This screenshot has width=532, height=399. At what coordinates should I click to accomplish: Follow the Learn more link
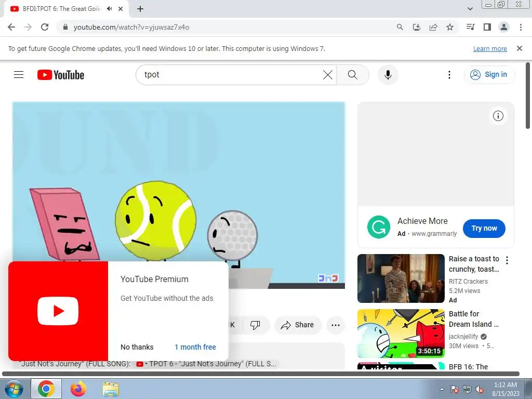pyautogui.click(x=490, y=49)
